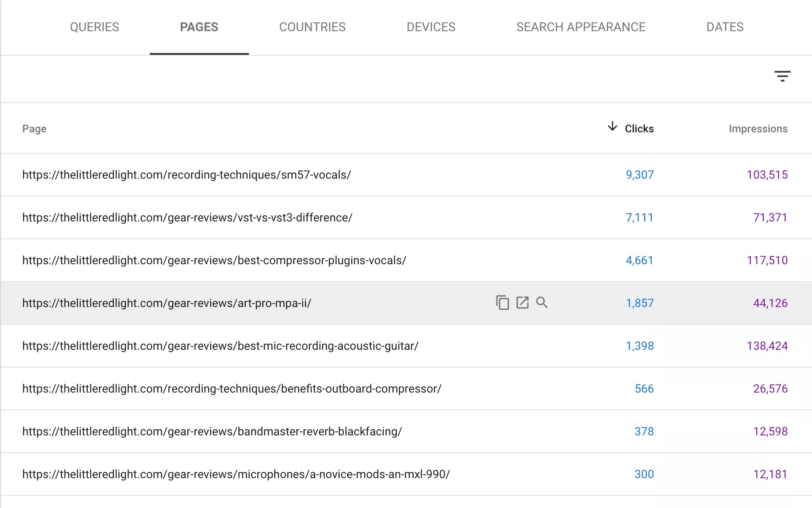Open the SEARCH APPEARANCE report
This screenshot has width=812, height=508.
pos(581,27)
